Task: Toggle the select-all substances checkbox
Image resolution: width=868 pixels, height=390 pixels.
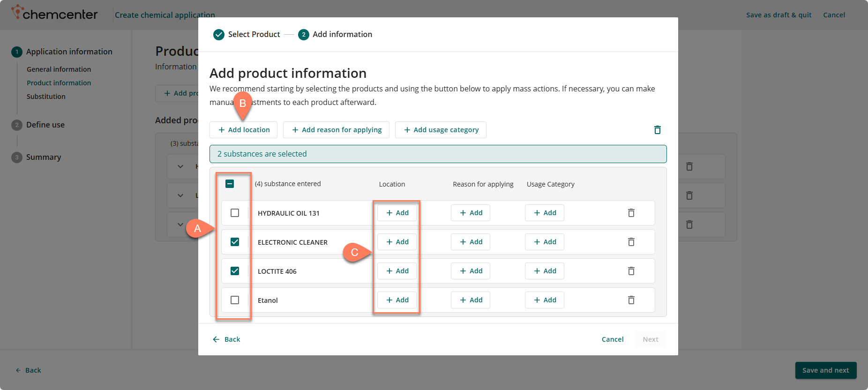Action: point(230,184)
